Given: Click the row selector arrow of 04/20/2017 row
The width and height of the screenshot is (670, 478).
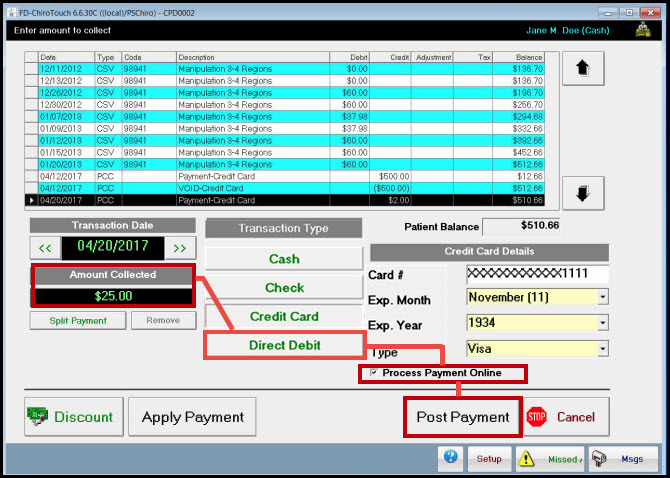Looking at the screenshot, I should click(32, 200).
